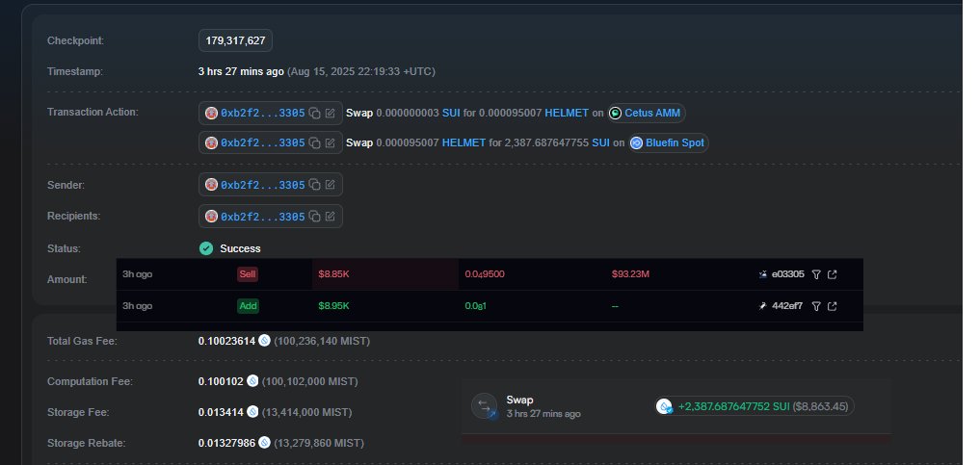Click the '(Aug 15, 2025 22:19:33 +UTC)' date

[361, 72]
